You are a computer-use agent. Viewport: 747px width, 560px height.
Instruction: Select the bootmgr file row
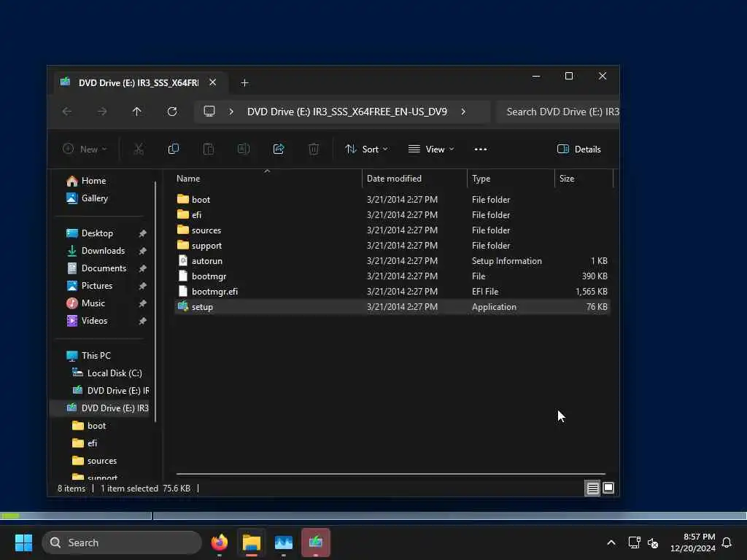392,276
